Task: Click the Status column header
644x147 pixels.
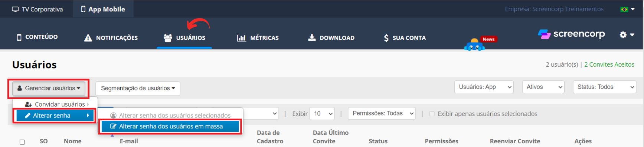Action: pos(378,141)
